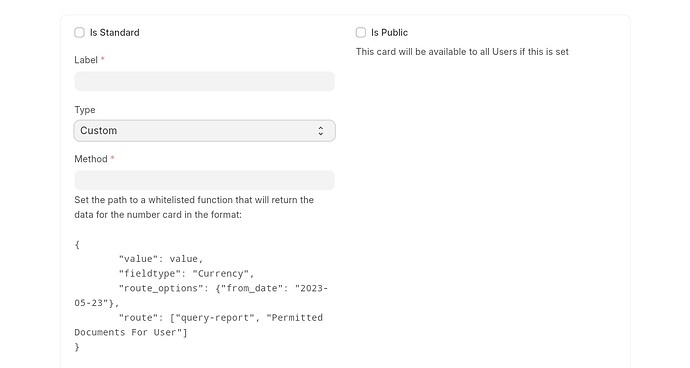690x368 pixels.
Task: Click the closing curly brace of code sample
Action: pyautogui.click(x=77, y=347)
